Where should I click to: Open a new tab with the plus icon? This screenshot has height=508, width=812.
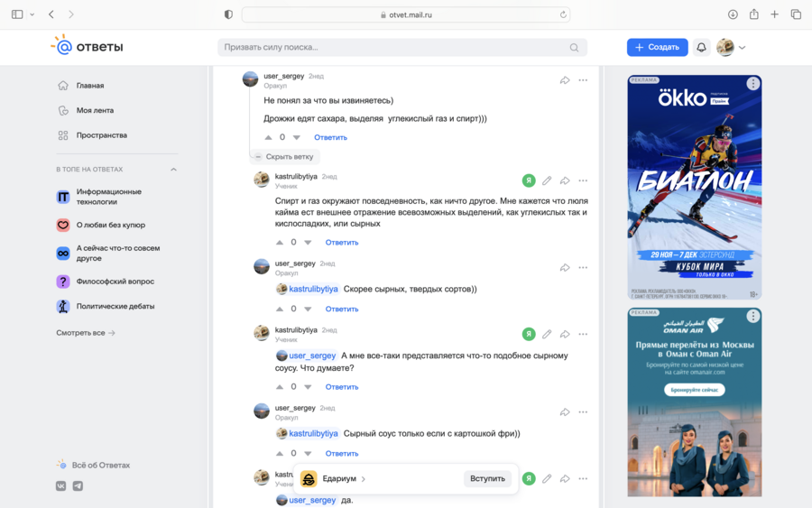[x=774, y=14]
